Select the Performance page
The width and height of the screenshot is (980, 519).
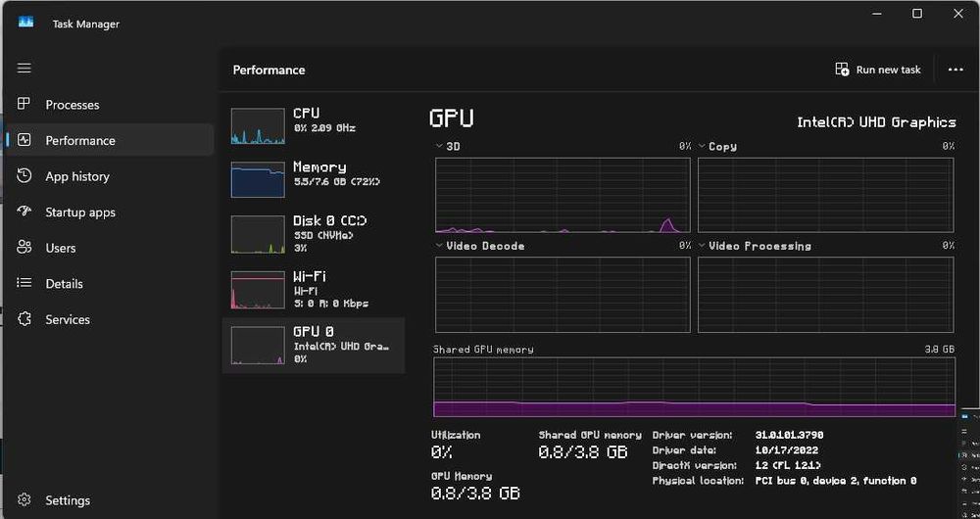coord(110,140)
